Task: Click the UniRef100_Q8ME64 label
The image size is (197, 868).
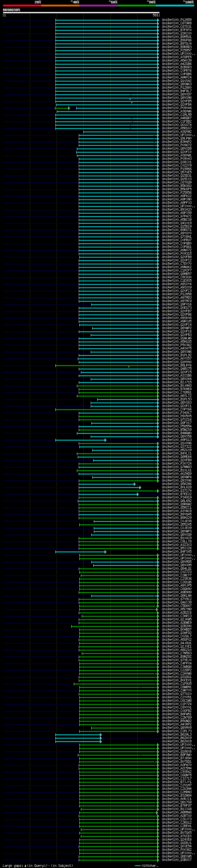Action: click(177, 457)
